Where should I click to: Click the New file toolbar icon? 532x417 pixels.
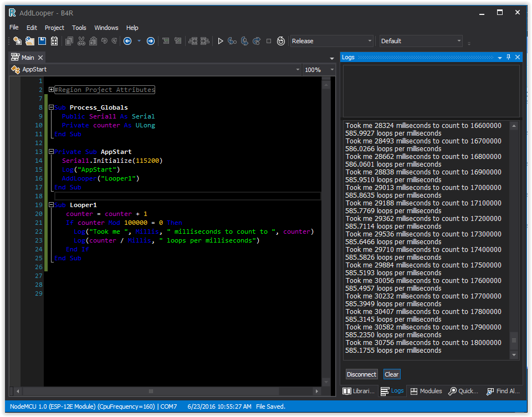(x=17, y=41)
